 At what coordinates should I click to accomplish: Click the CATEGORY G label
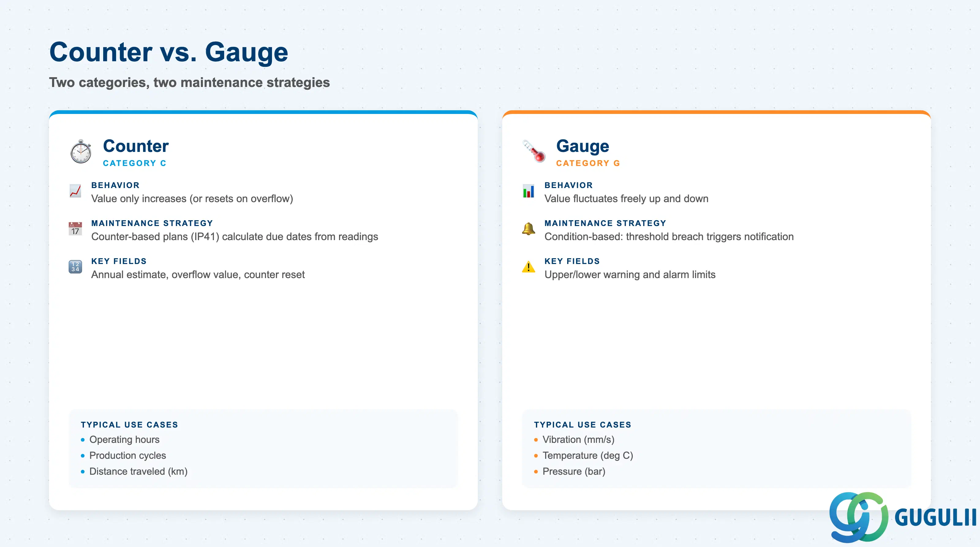click(x=588, y=163)
